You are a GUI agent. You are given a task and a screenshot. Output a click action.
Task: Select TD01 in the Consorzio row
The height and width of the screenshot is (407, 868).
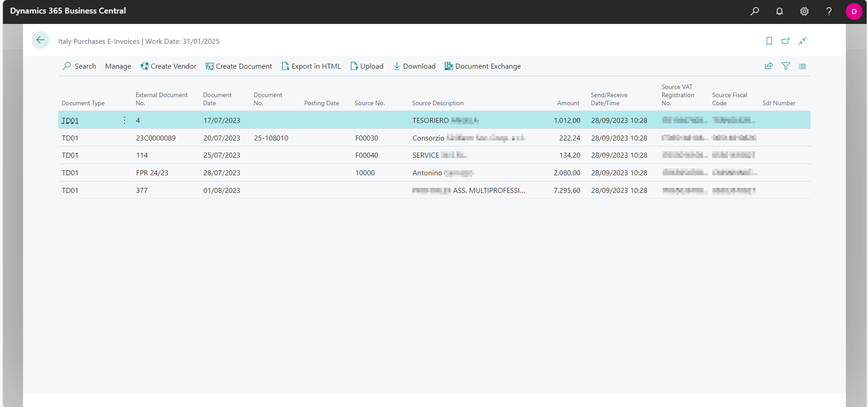[70, 138]
